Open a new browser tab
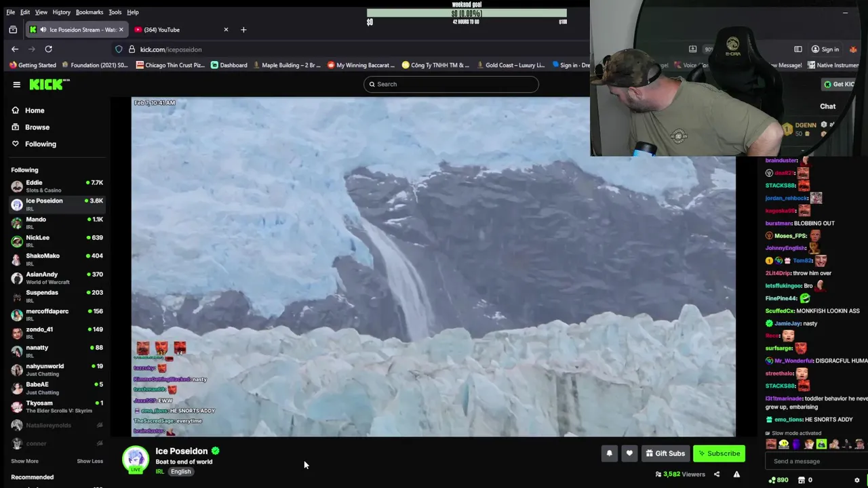Viewport: 868px width, 488px height. tap(243, 30)
